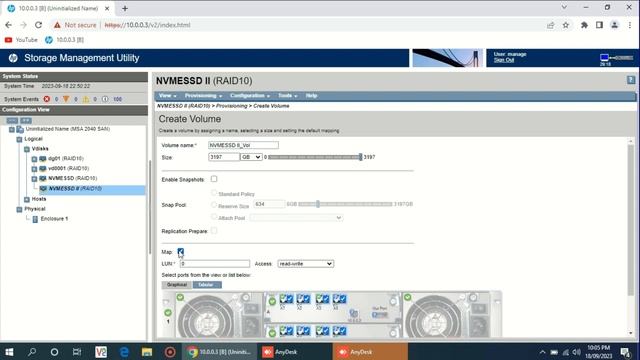Open Microsoft Edge from the taskbar
This screenshot has height=360, width=640.
coord(124,352)
